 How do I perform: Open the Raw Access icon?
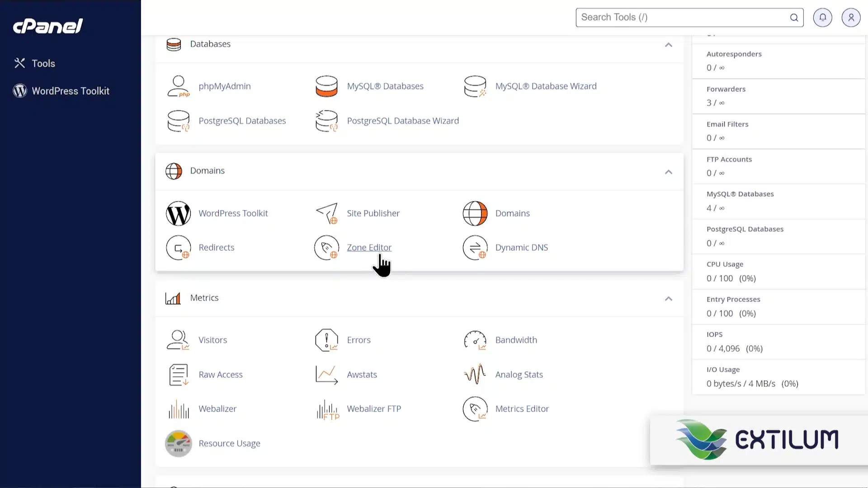[x=179, y=375]
